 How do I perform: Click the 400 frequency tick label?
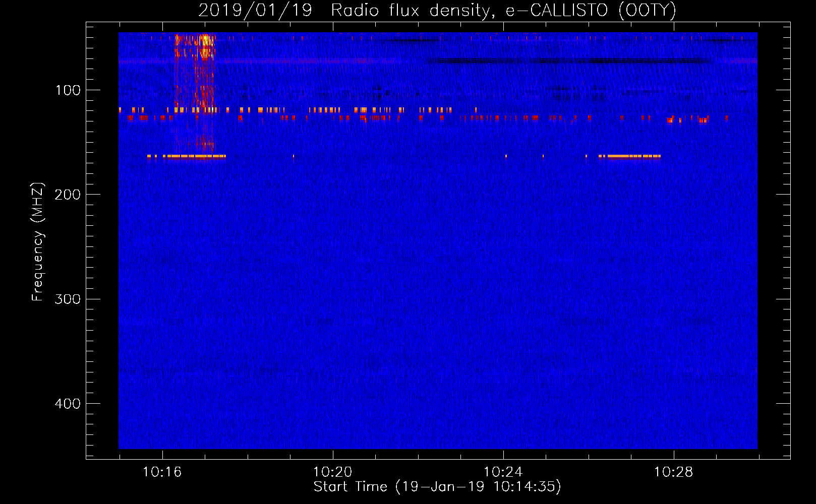click(68, 404)
